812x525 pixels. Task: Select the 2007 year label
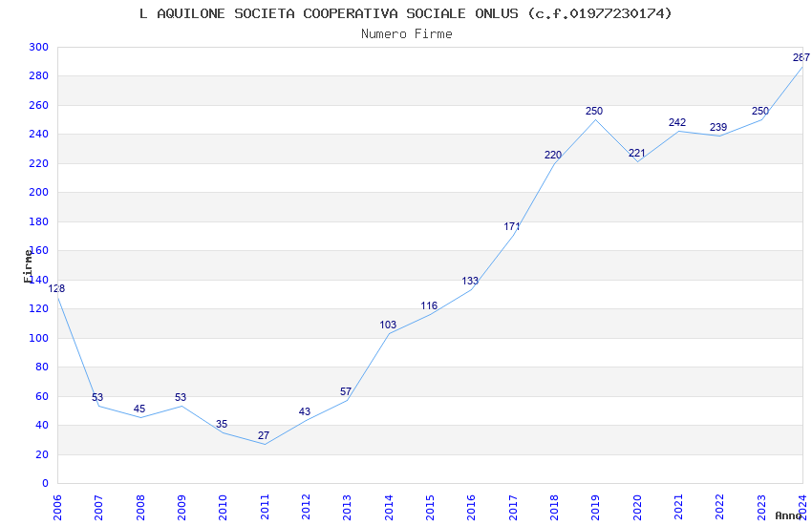[x=98, y=507]
